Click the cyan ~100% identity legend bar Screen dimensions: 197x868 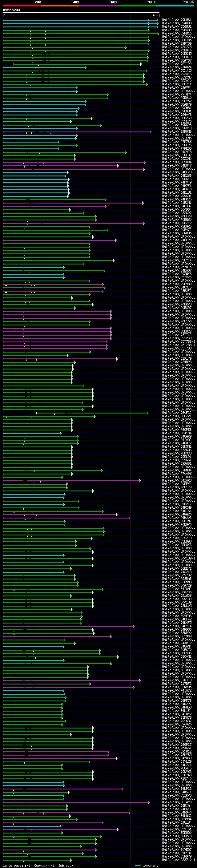tap(175, 6)
